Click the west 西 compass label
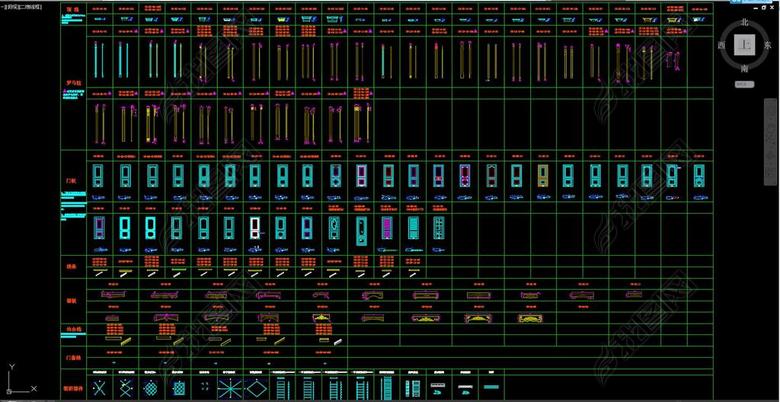780x402 pixels. coord(720,46)
